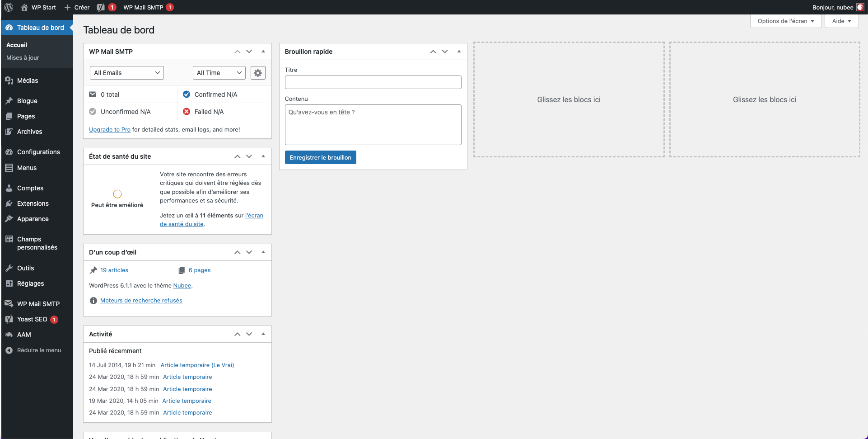Viewport: 868px width, 439px height.
Task: Open Extensions in the sidebar
Action: point(33,203)
